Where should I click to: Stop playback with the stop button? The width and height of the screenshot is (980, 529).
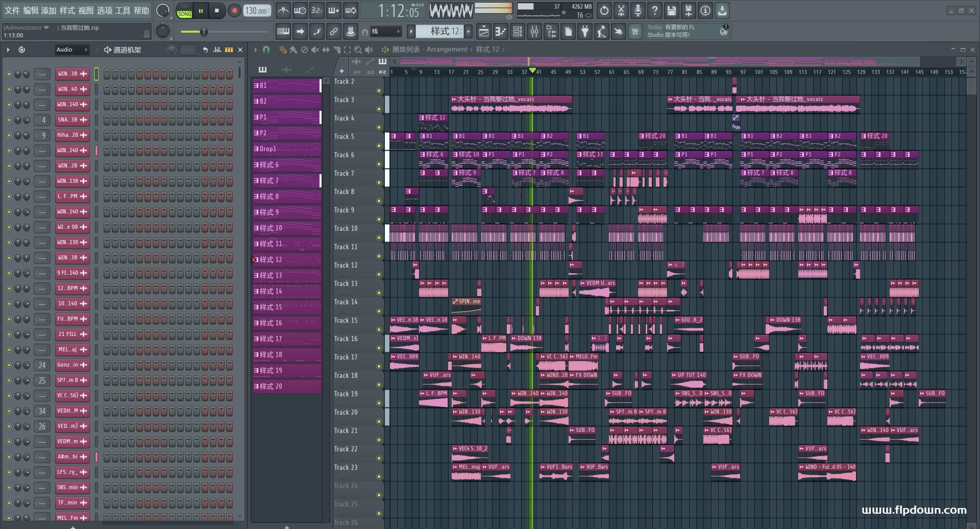pos(217,11)
